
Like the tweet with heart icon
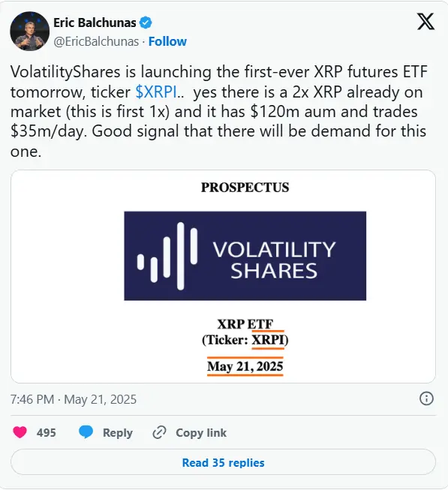point(20,432)
